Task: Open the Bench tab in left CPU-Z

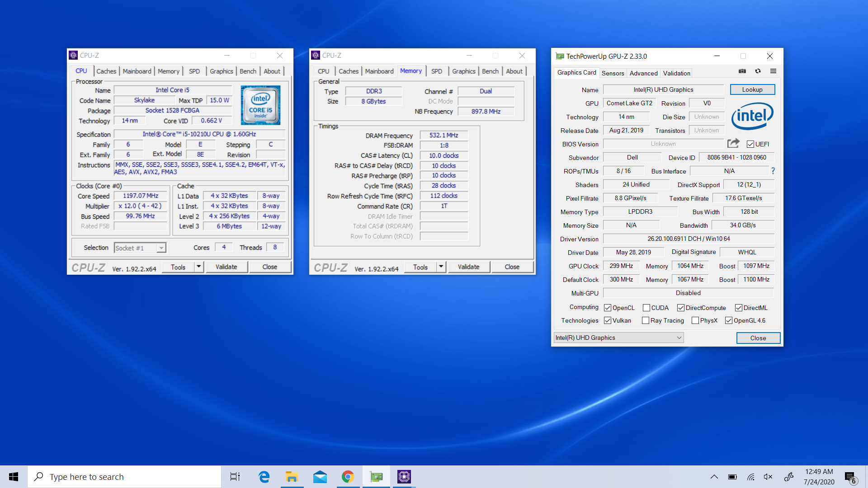Action: point(248,71)
